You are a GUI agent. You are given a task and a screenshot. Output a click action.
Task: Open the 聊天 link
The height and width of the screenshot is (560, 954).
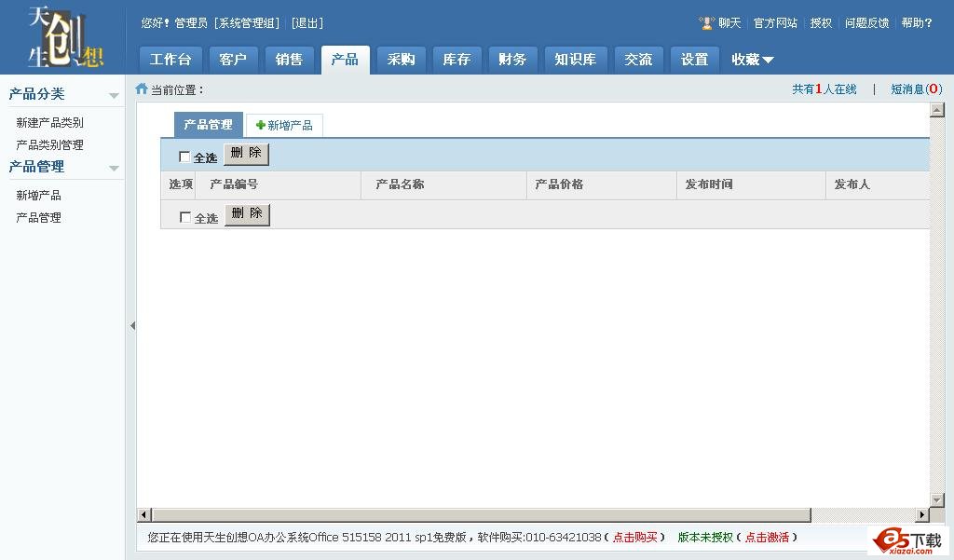coord(729,23)
